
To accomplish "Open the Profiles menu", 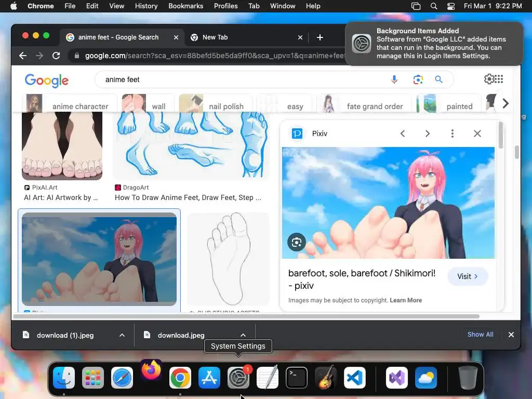I will click(x=225, y=6).
